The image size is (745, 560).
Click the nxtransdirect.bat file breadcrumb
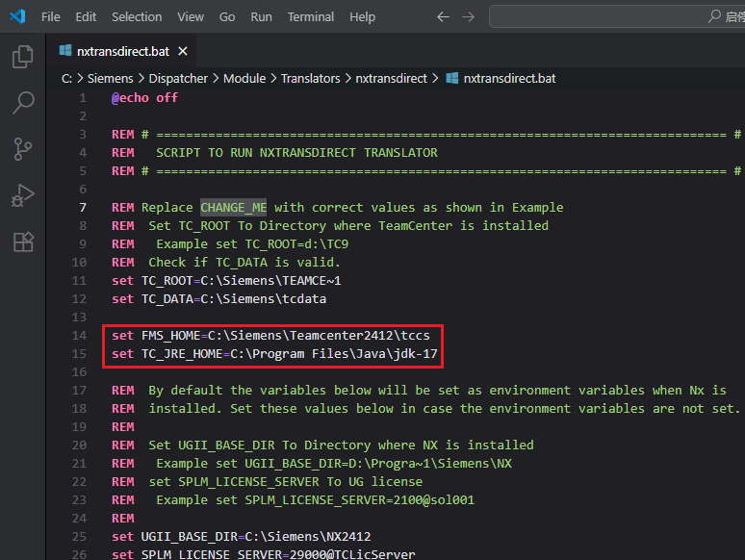(x=508, y=78)
